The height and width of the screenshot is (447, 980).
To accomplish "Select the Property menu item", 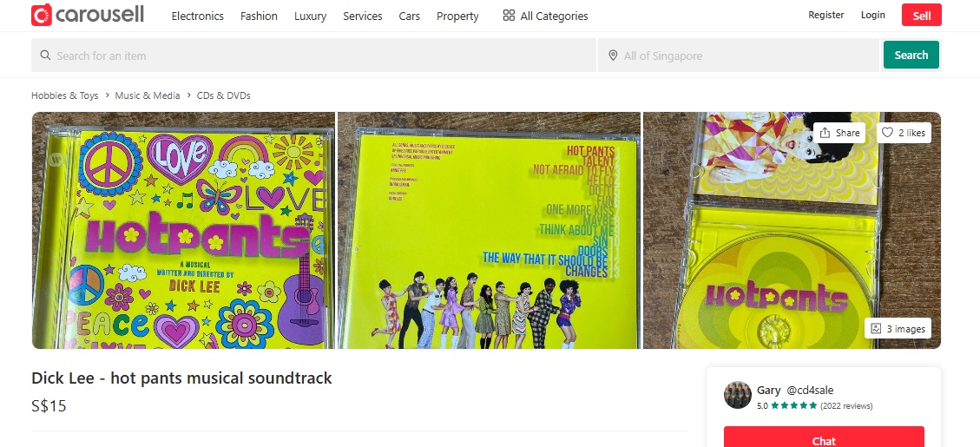I will [x=457, y=16].
